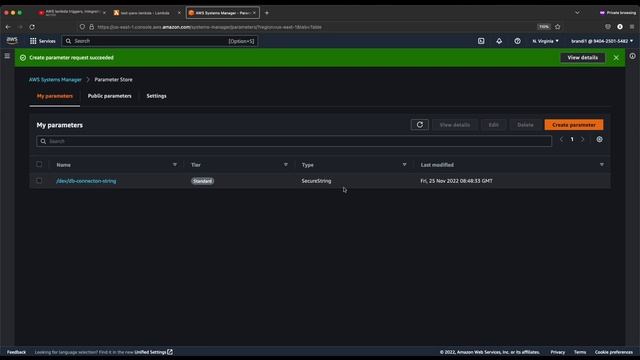Sort by the Name column arrow
Screen dimensions: 640x360
[x=175, y=164]
